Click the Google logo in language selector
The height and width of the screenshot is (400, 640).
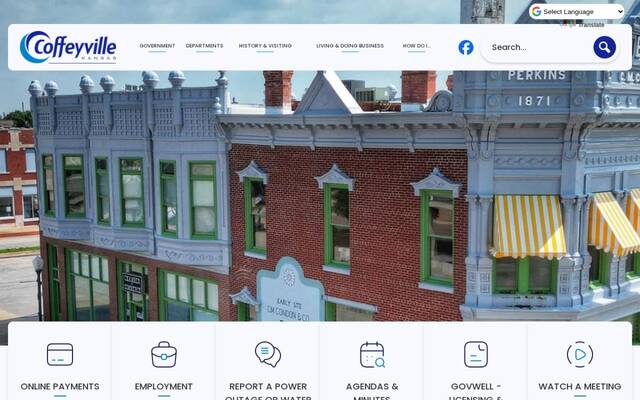point(536,12)
